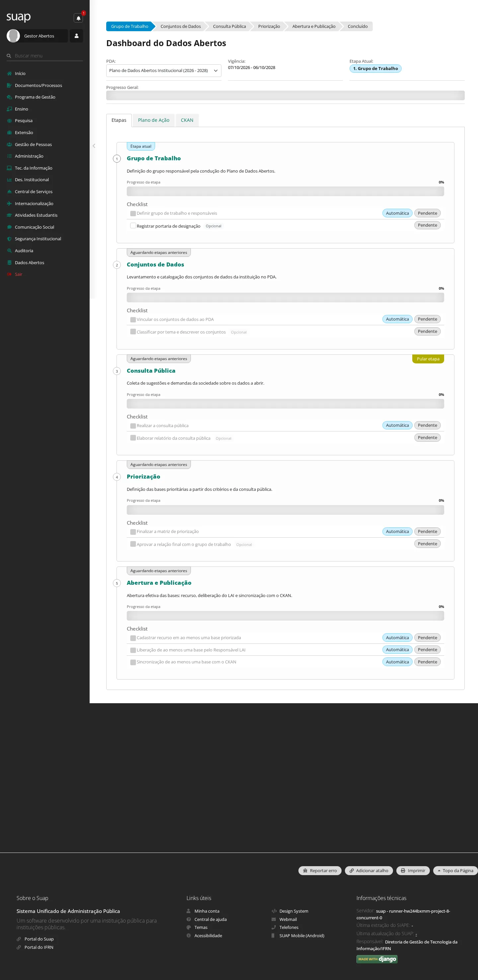This screenshot has width=478, height=980.
Task: Click the Início home icon
Action: 9,73
